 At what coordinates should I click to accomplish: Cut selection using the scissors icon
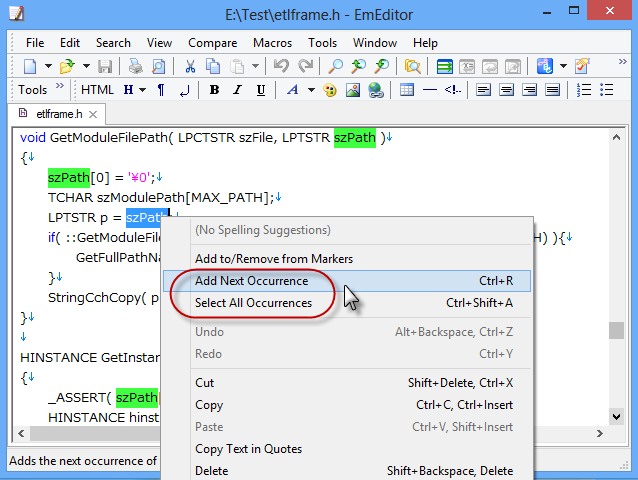coord(190,66)
